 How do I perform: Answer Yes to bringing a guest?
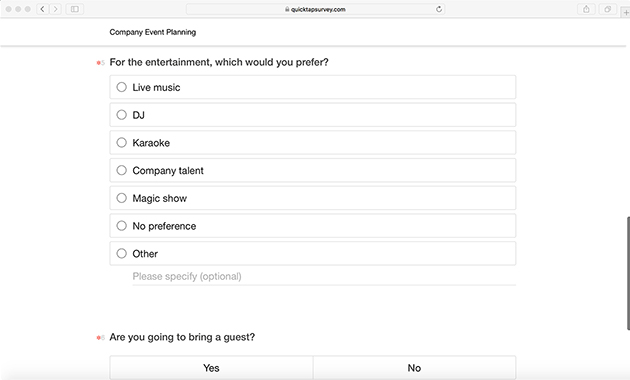211,368
